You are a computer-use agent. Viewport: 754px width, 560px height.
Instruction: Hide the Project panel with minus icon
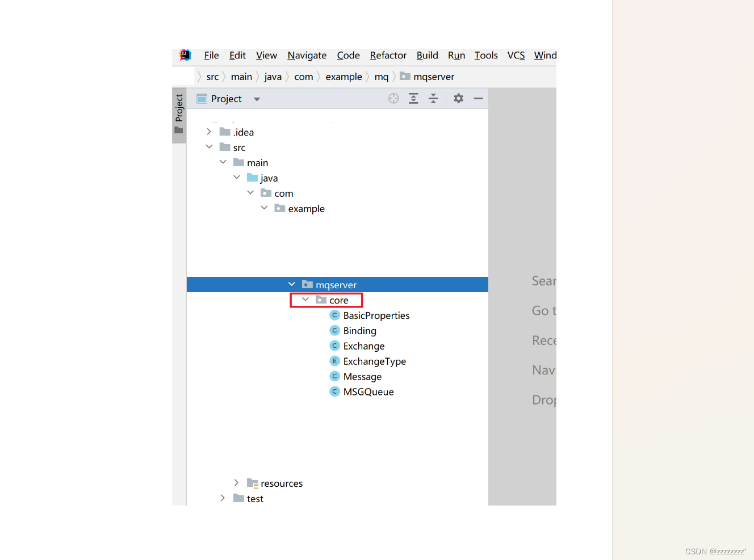pos(479,99)
